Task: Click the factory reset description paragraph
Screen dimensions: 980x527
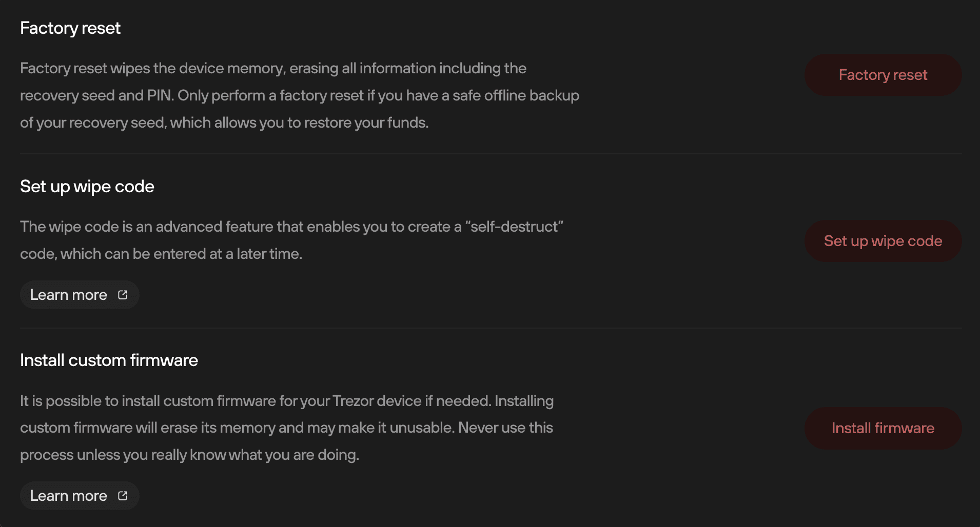Action: click(x=300, y=95)
